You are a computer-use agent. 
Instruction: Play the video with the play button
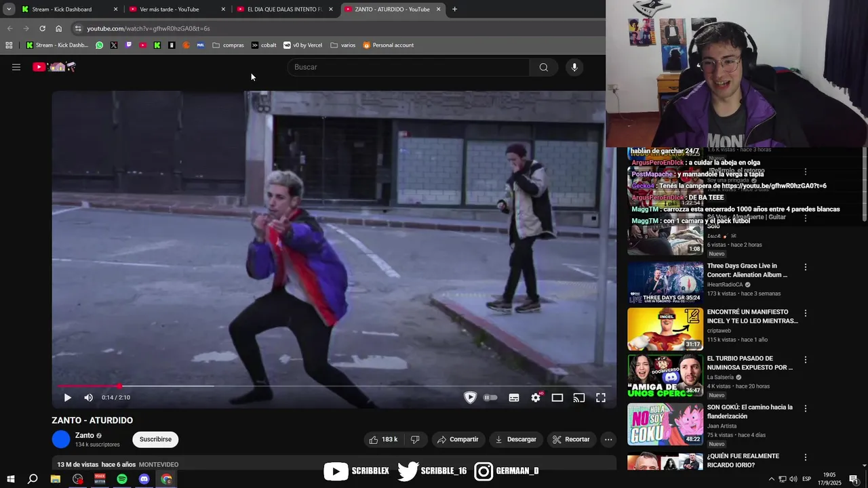point(67,398)
